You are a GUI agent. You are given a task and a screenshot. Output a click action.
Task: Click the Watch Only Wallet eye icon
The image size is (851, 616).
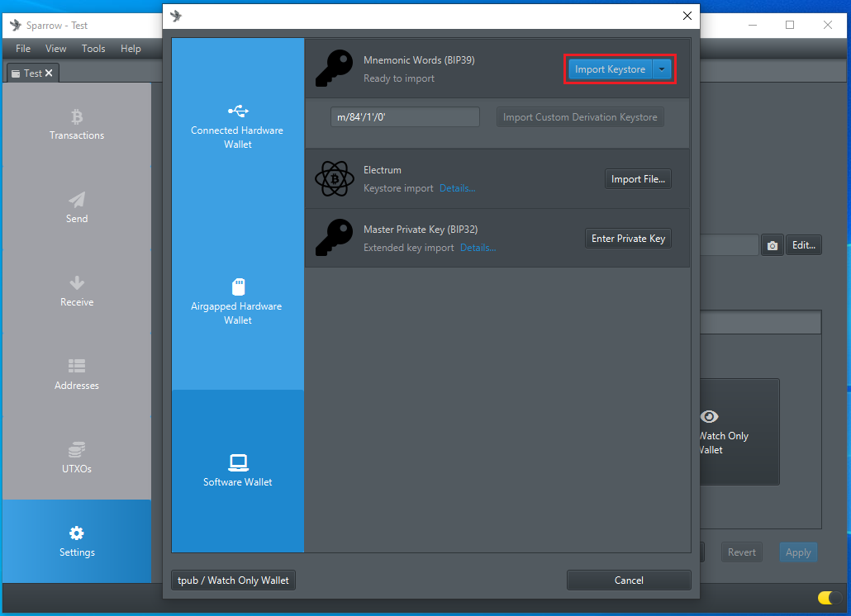[709, 416]
